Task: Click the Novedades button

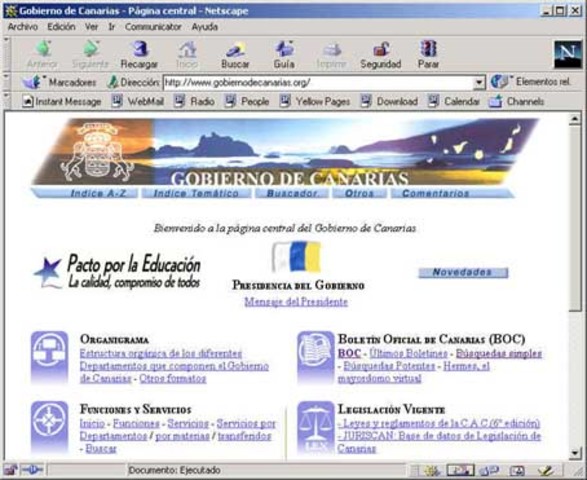Action: tap(463, 272)
